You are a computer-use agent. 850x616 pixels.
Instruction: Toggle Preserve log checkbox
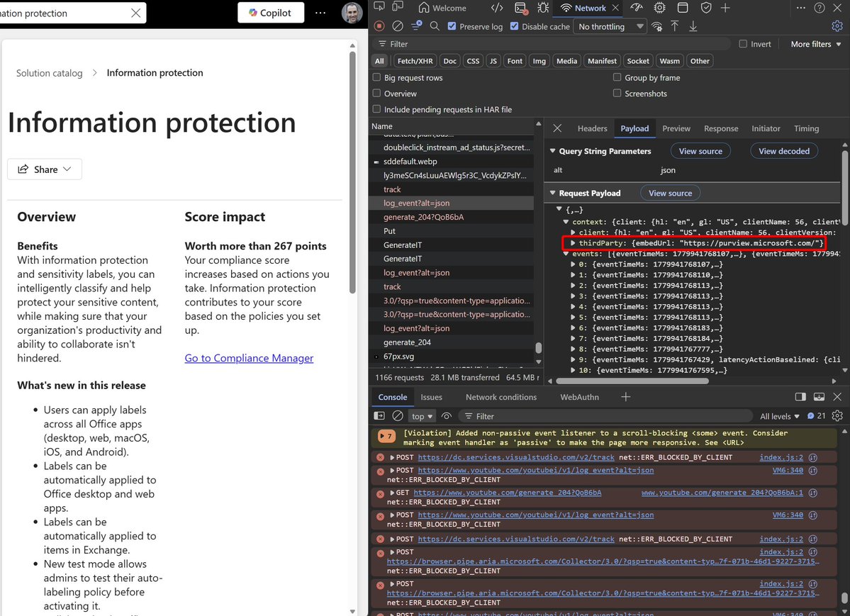point(452,26)
